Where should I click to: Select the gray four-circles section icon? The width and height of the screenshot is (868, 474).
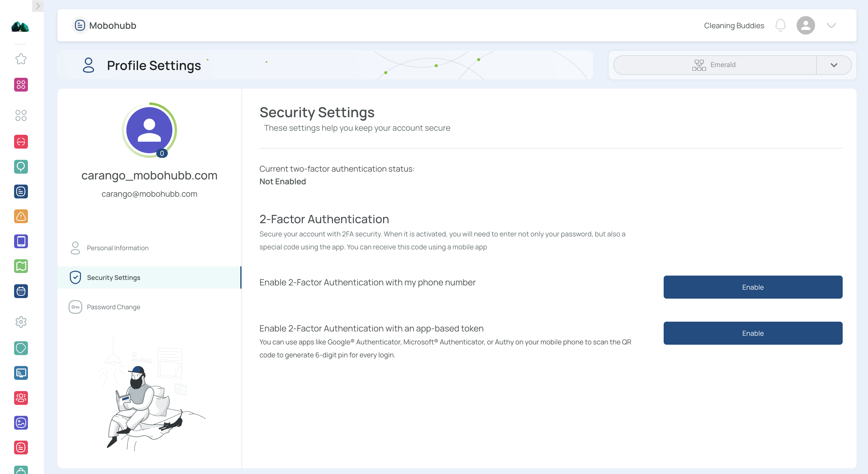[21, 115]
